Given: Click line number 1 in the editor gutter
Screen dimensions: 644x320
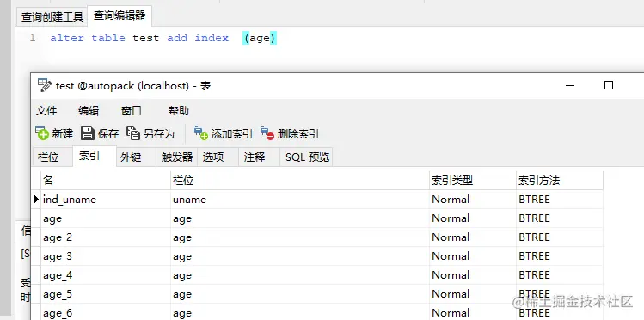Looking at the screenshot, I should pos(33,38).
